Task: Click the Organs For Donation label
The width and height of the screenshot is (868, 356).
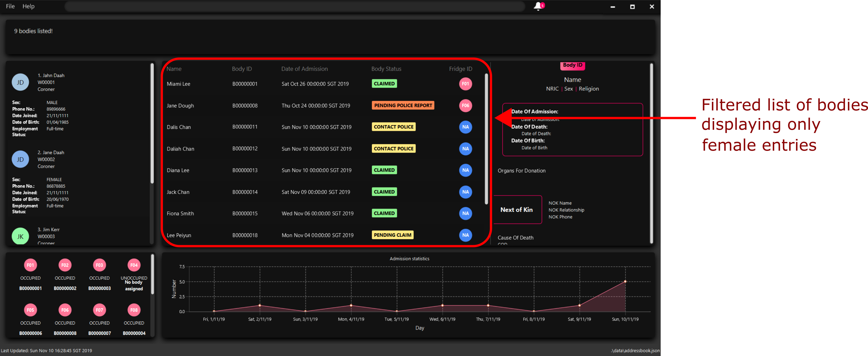Action: pyautogui.click(x=521, y=171)
